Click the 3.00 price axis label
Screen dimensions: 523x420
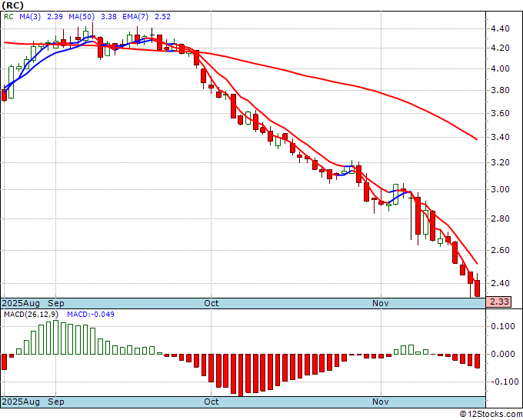pyautogui.click(x=500, y=189)
